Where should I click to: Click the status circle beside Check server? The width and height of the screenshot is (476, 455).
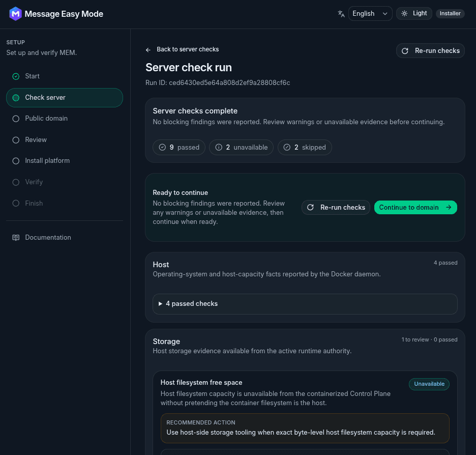16,98
